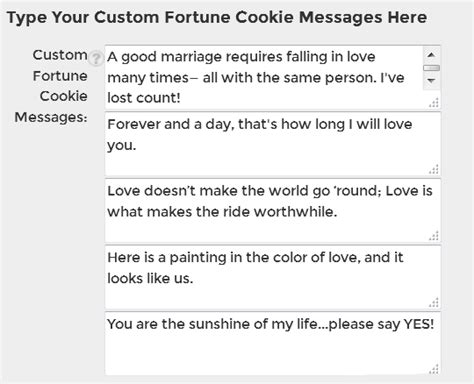Click resize grip of the 'Forever and a day' box
Viewport: 474px width, 384px height.
pos(434,170)
